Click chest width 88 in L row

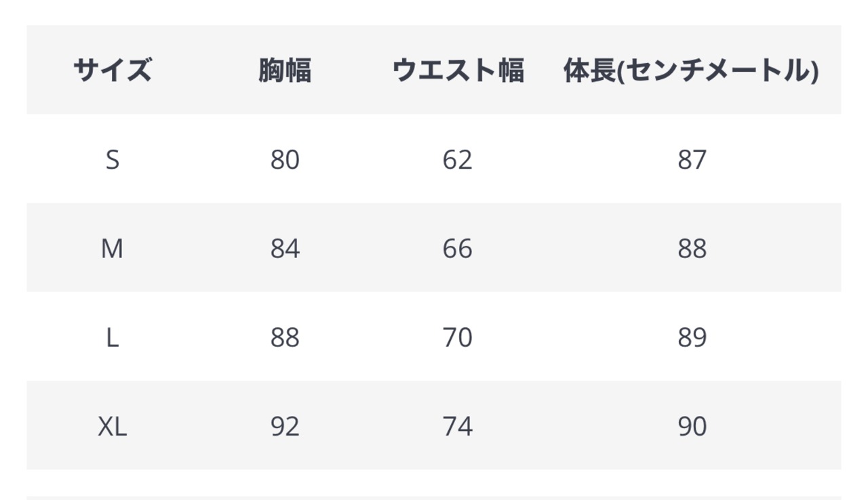(x=285, y=337)
